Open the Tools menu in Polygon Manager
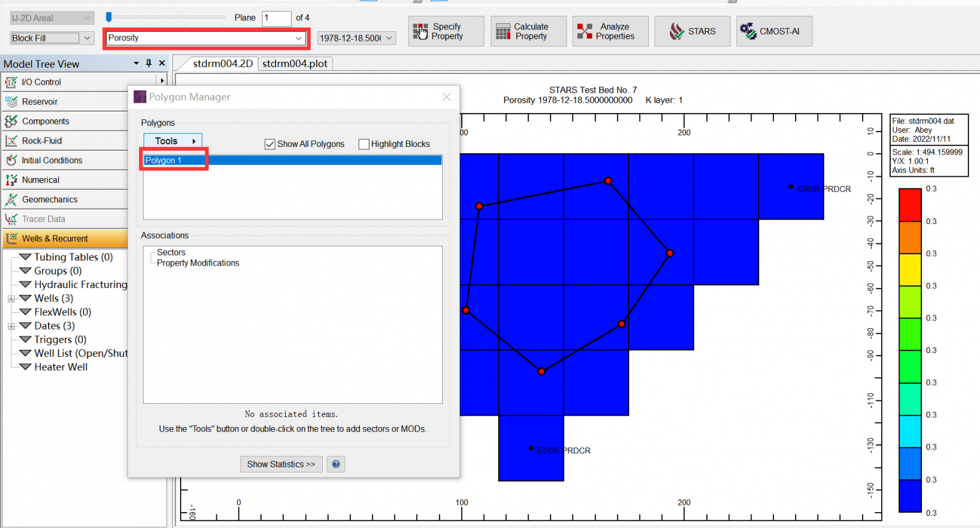 pyautogui.click(x=172, y=140)
